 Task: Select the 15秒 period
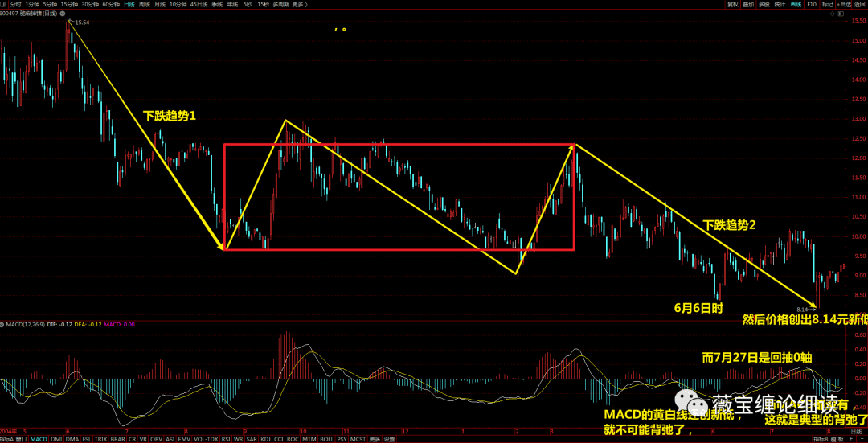pos(263,5)
